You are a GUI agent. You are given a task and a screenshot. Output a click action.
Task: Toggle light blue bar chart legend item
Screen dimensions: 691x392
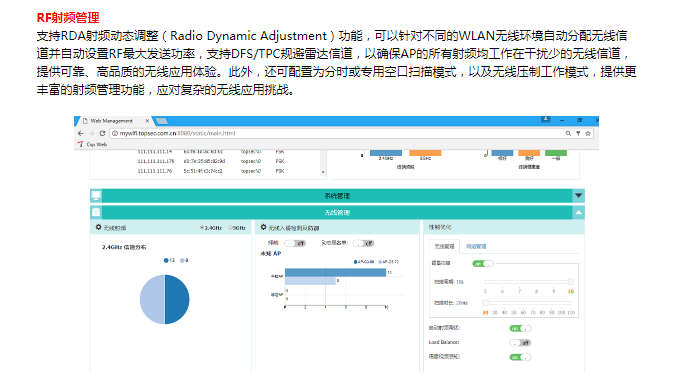coord(389,262)
